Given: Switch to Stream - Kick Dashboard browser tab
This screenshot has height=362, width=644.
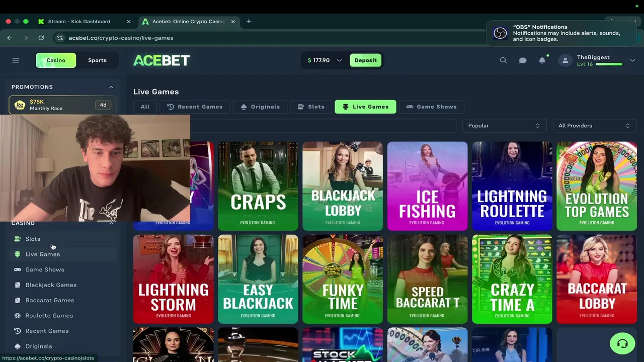Looking at the screenshot, I should click(79, 22).
